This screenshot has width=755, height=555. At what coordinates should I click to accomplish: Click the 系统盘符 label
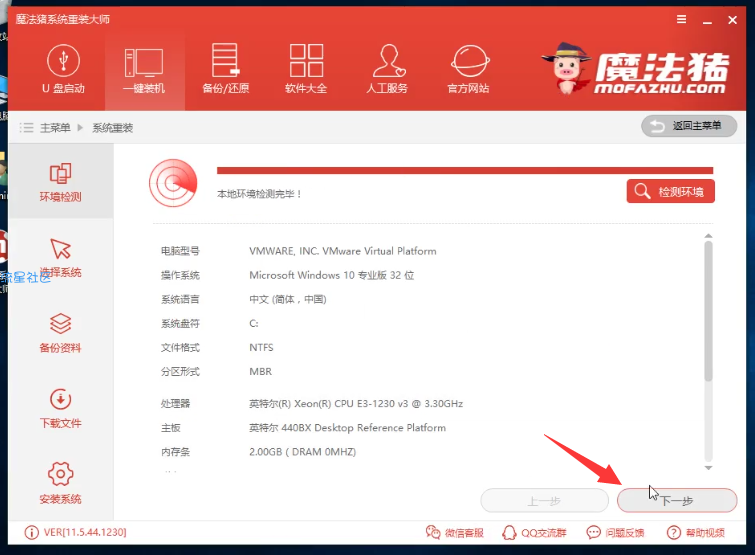pyautogui.click(x=180, y=323)
